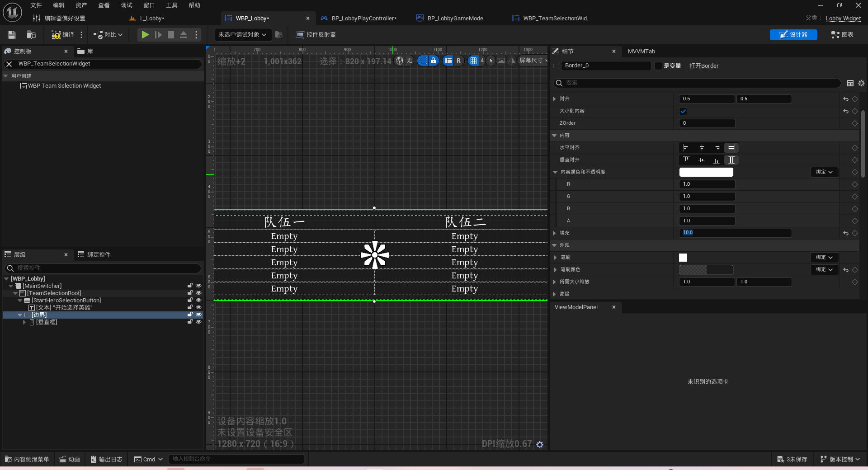
Task: Switch to the L_Lobby tab
Action: click(152, 19)
